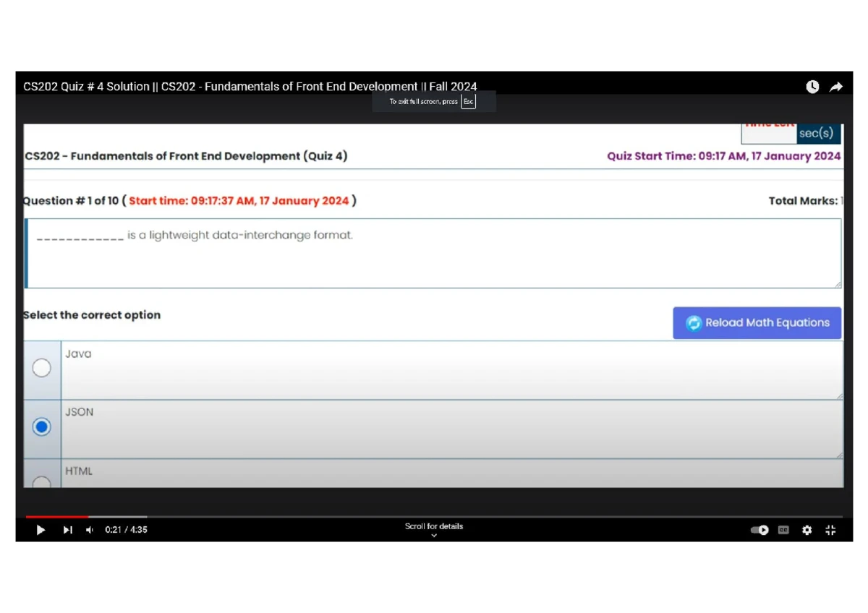Open the video progress bar at current position
This screenshot has height=613, width=868.
click(x=87, y=516)
